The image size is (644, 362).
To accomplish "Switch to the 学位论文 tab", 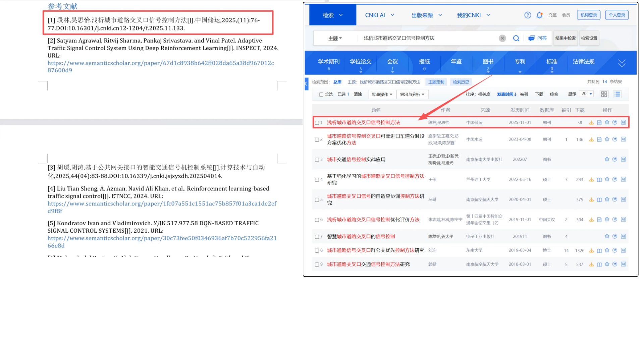I will point(361,64).
